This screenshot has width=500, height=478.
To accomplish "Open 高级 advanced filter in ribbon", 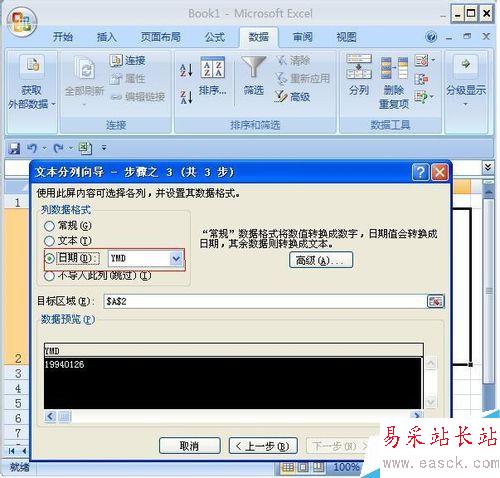I will tap(293, 97).
